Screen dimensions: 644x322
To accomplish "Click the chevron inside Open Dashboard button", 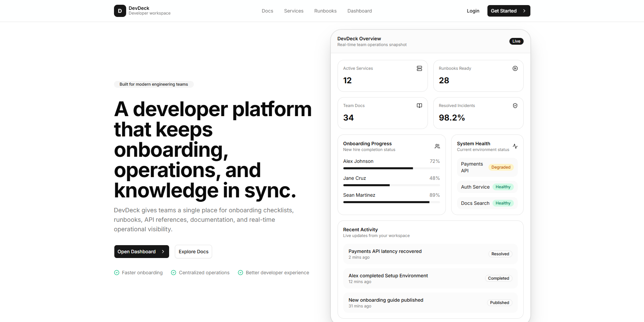I will (163, 252).
